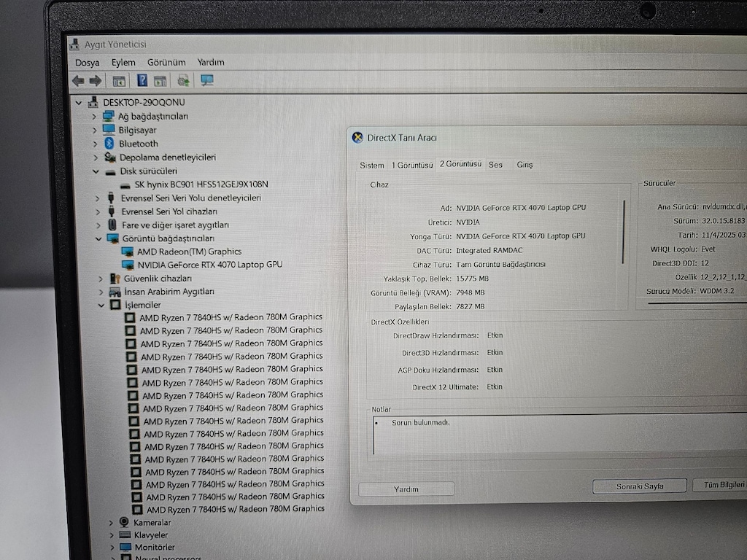Click the Fare ve diğer işaret aygıtları icon
Viewport: 747px width, 560px height.
click(x=112, y=225)
